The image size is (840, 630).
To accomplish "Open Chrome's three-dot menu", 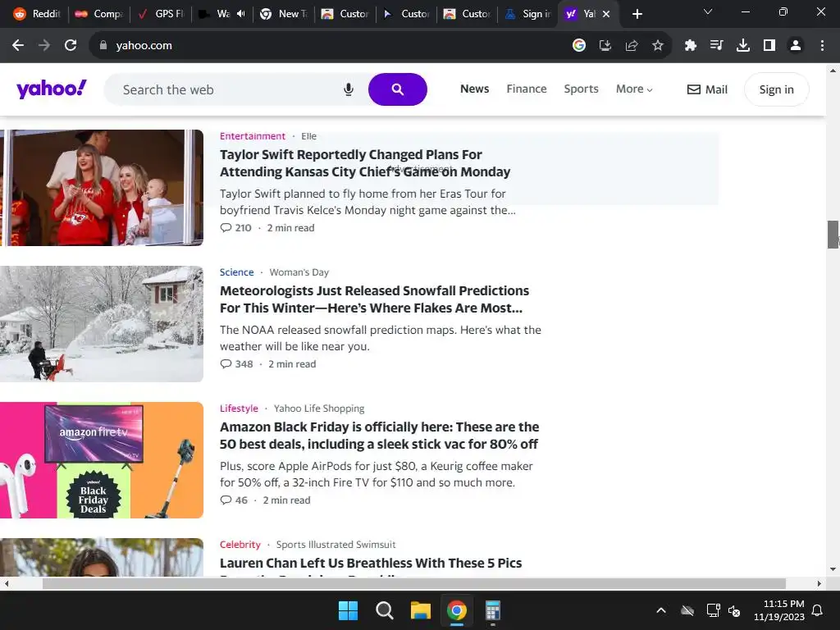I will (822, 46).
